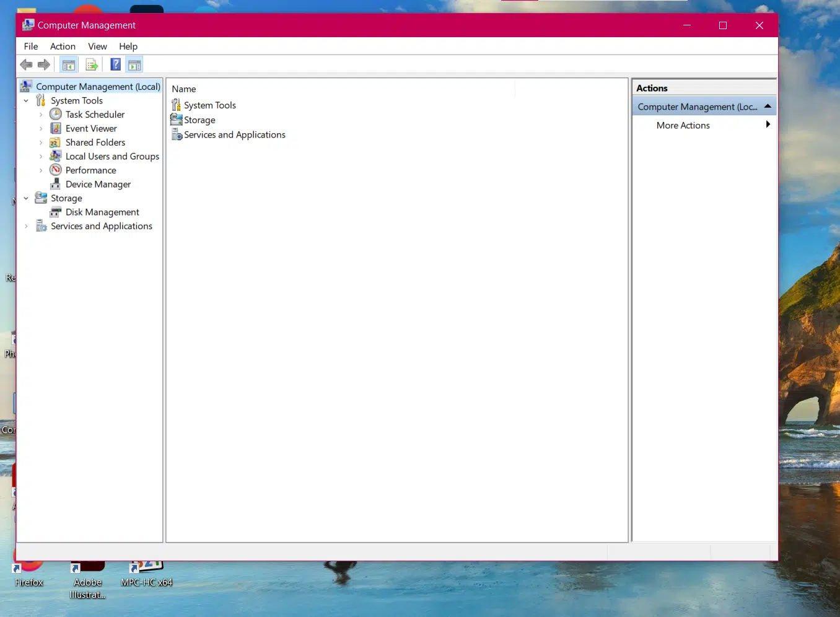
Task: Open Help via the blue question-mark icon
Action: pos(116,64)
